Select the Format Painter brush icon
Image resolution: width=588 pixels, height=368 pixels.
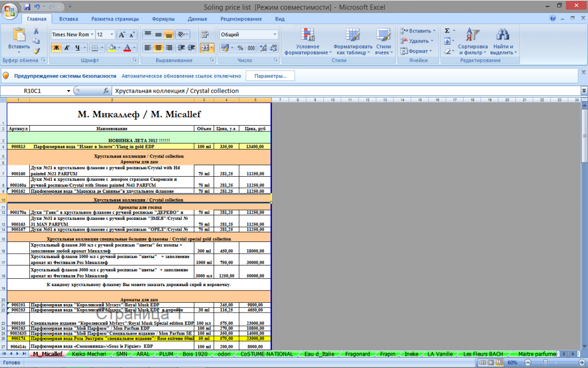36,51
